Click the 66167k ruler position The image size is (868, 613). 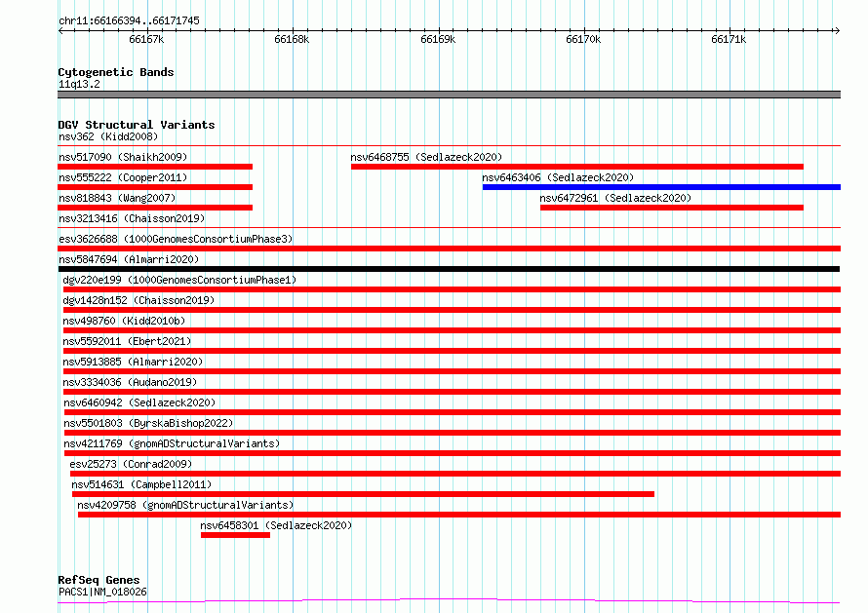tap(146, 39)
